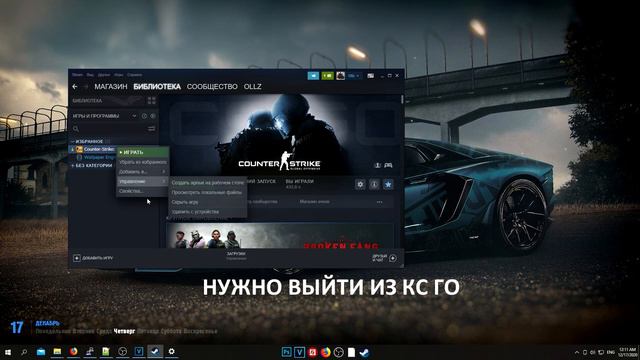
Task: Click the Steam library page scrollbar
Action: tap(402, 100)
